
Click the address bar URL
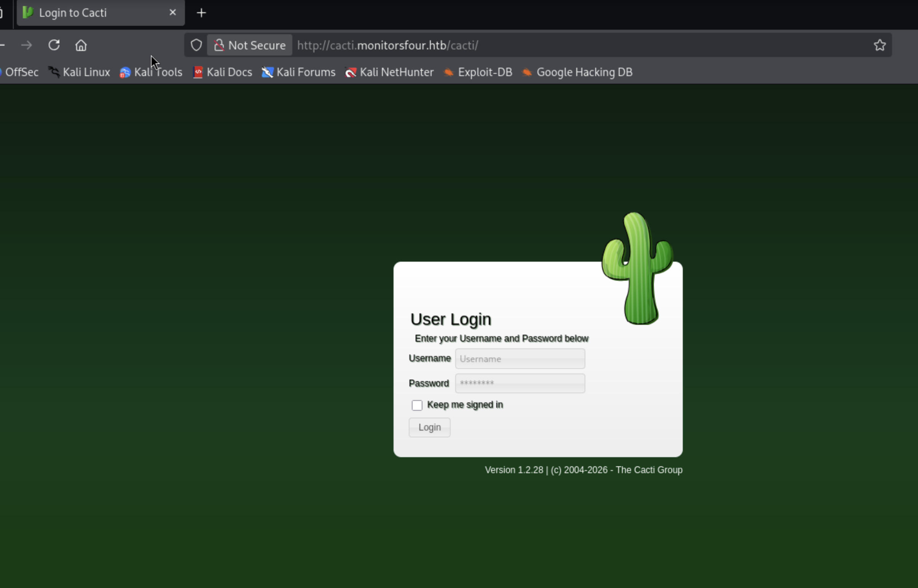[387, 45]
